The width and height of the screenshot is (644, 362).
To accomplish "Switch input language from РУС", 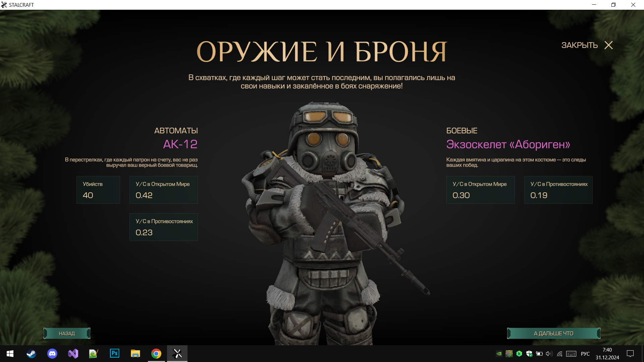I will pyautogui.click(x=585, y=354).
